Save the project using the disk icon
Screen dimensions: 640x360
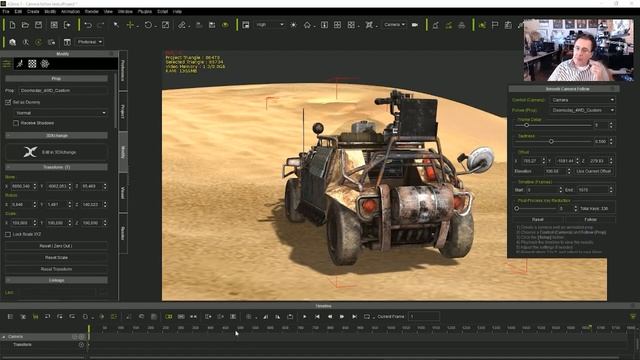[x=38, y=25]
